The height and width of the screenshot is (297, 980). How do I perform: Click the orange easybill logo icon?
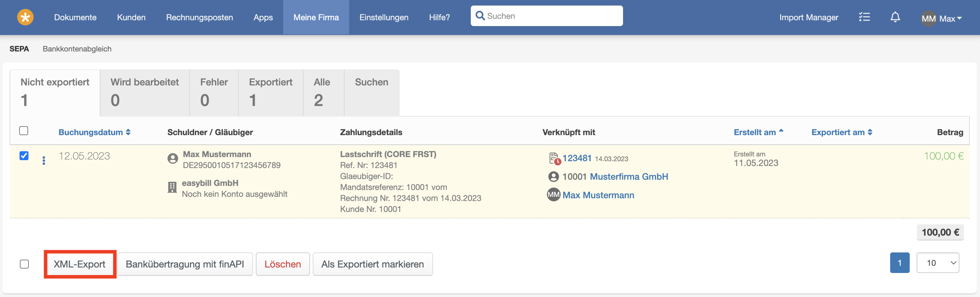[x=25, y=17]
